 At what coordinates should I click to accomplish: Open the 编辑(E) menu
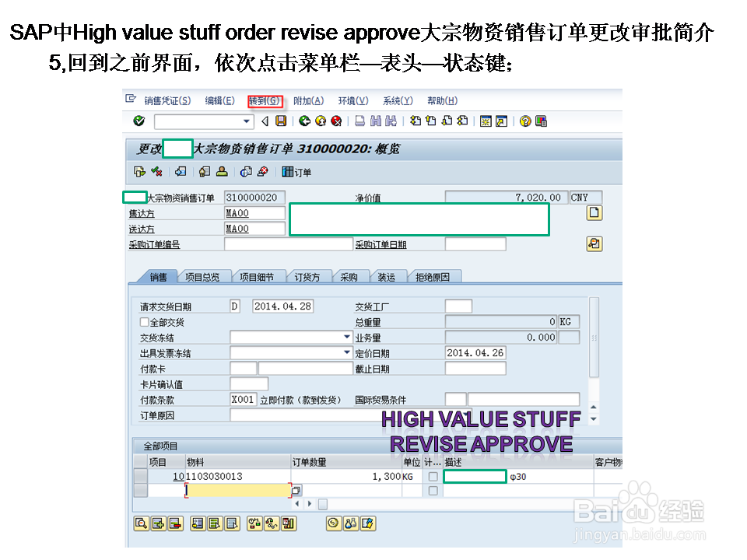tap(219, 100)
